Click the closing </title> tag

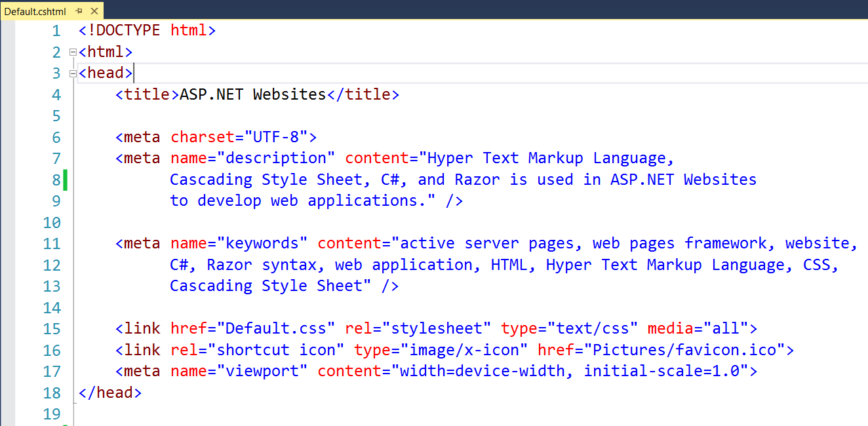point(363,94)
